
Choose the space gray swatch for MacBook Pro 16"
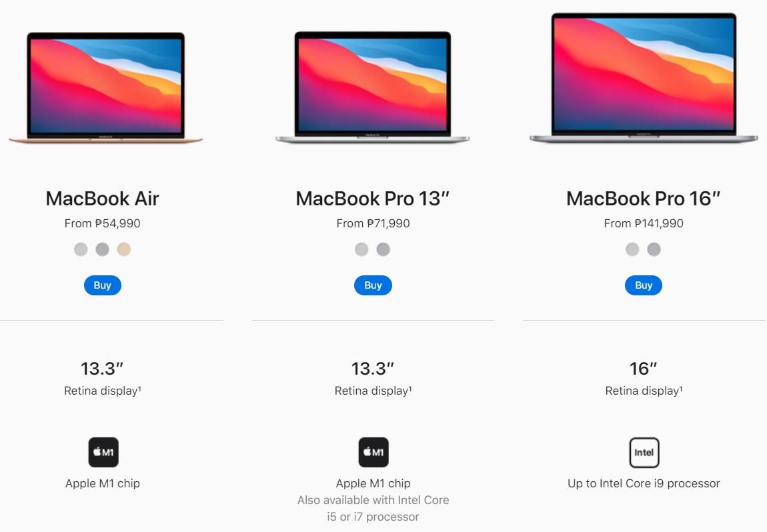point(654,249)
